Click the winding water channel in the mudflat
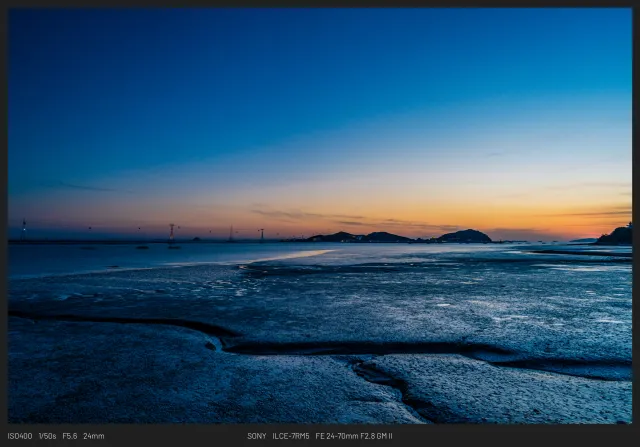The height and width of the screenshot is (447, 640). click(x=300, y=347)
